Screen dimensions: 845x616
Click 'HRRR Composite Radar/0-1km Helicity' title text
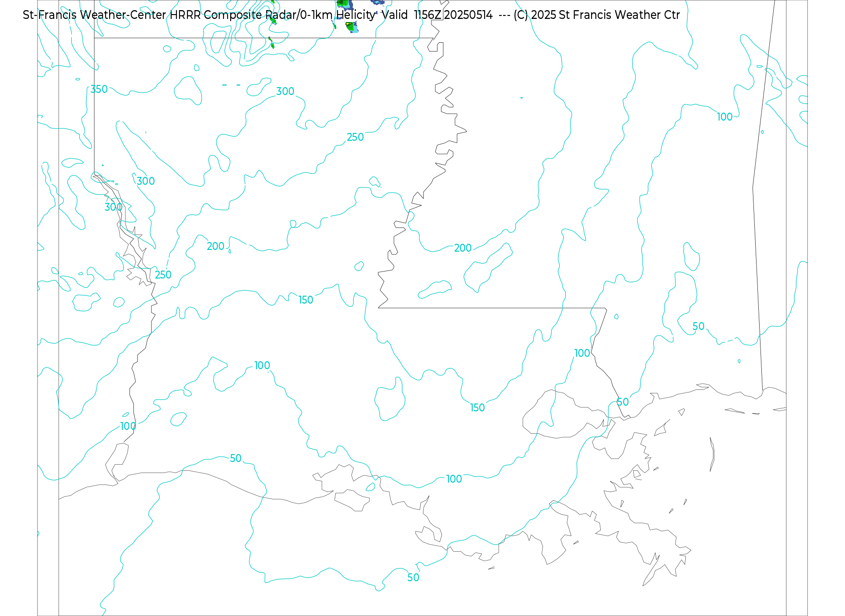pyautogui.click(x=272, y=15)
